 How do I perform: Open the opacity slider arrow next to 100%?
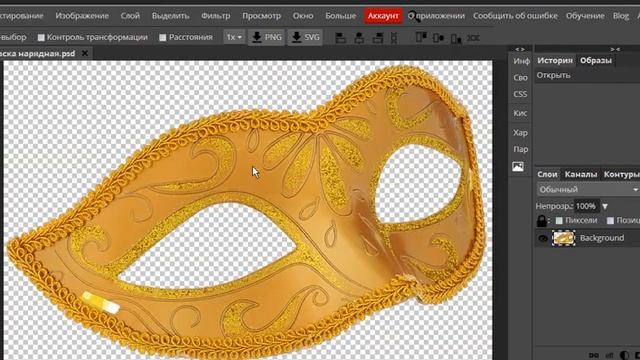click(x=605, y=207)
